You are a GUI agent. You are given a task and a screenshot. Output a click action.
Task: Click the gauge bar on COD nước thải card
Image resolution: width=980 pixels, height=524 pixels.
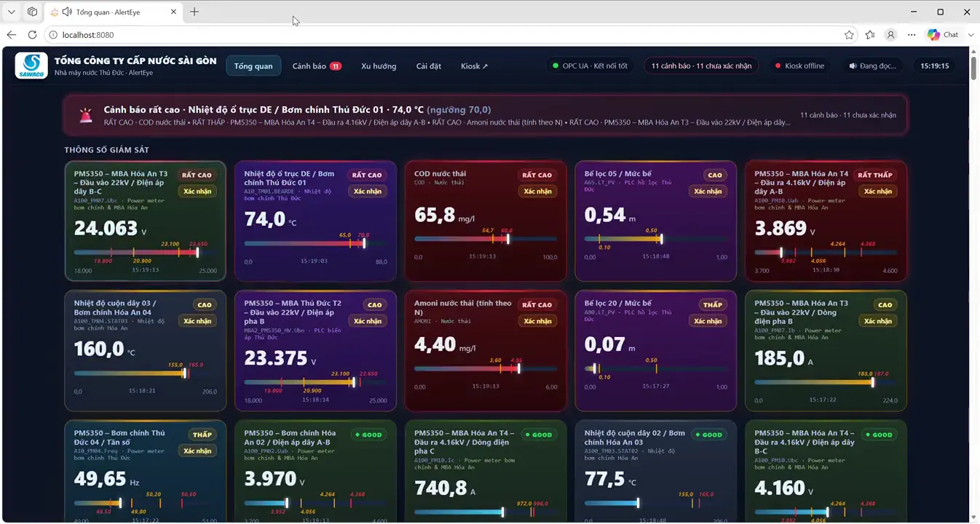click(x=486, y=239)
